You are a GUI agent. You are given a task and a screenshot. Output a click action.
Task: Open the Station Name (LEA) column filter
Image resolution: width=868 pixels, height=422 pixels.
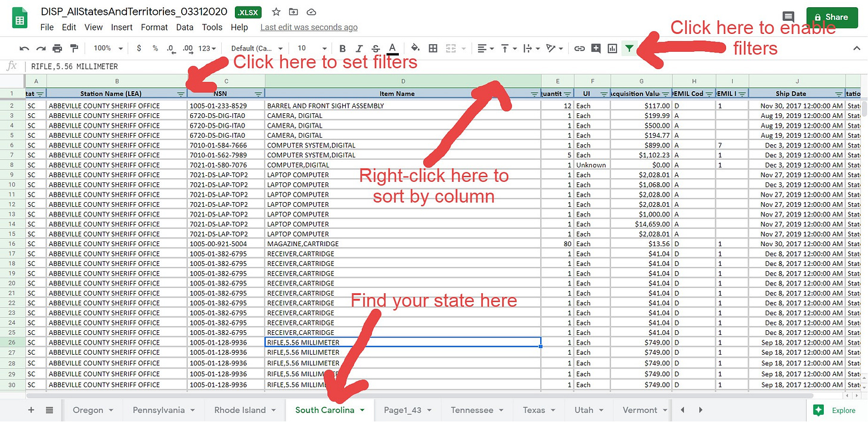pyautogui.click(x=181, y=94)
